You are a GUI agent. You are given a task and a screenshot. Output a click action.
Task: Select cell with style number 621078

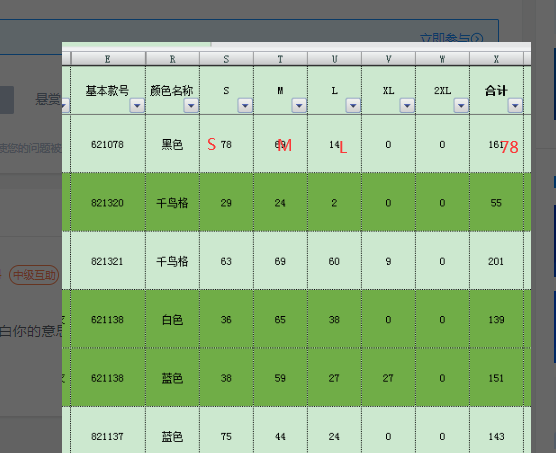coord(108,144)
